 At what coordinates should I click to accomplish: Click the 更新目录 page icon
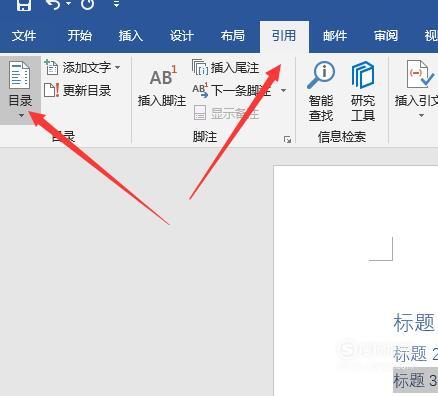tap(52, 90)
